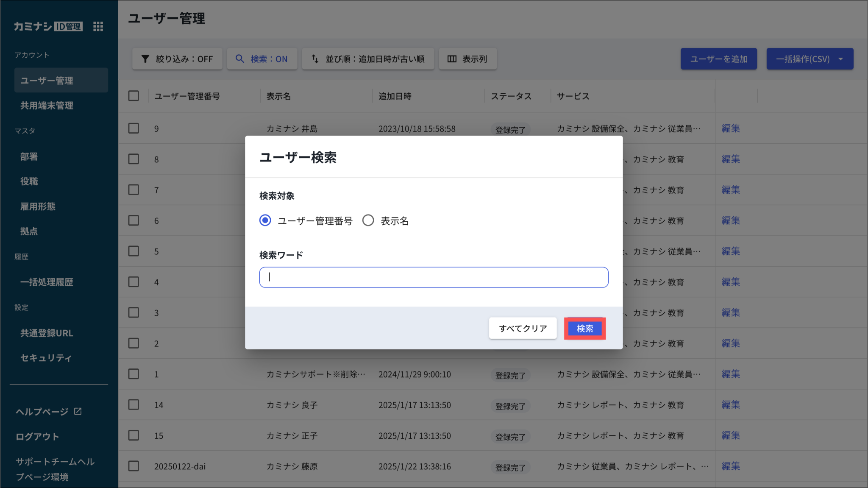The width and height of the screenshot is (868, 488).
Task: Click the sort order arrows icon
Action: 315,59
